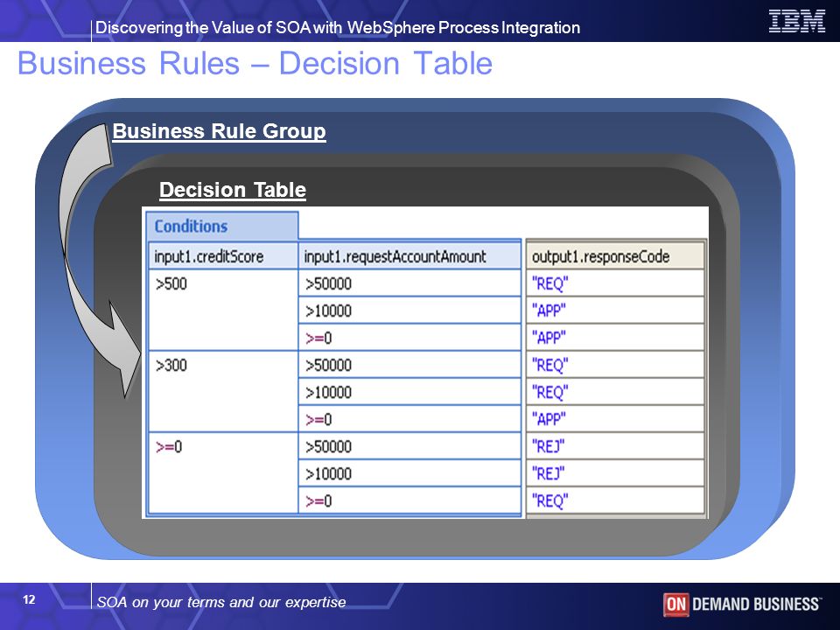
Task: Select the >300 credit score cell
Action: [x=223, y=392]
